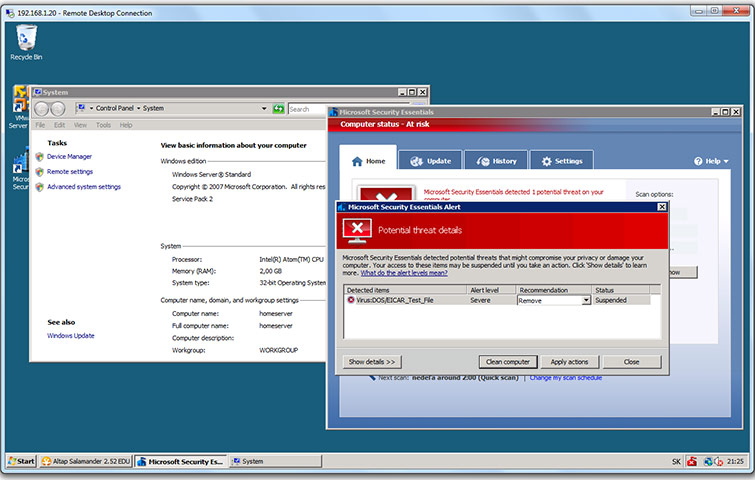The image size is (755, 480).
Task: Click the Alert level column header
Action: pos(492,290)
